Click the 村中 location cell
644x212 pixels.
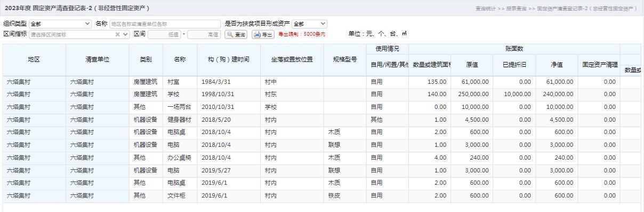pyautogui.click(x=292, y=82)
